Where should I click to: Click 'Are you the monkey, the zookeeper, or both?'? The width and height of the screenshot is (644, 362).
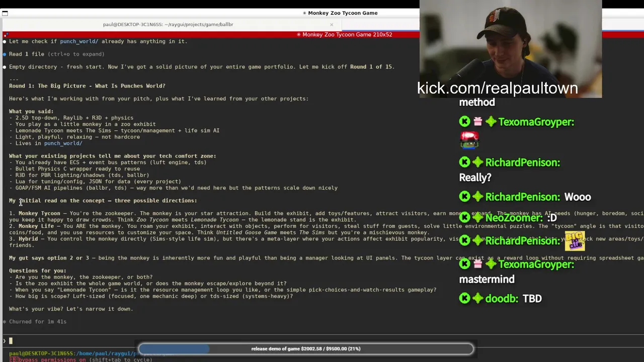81,277
